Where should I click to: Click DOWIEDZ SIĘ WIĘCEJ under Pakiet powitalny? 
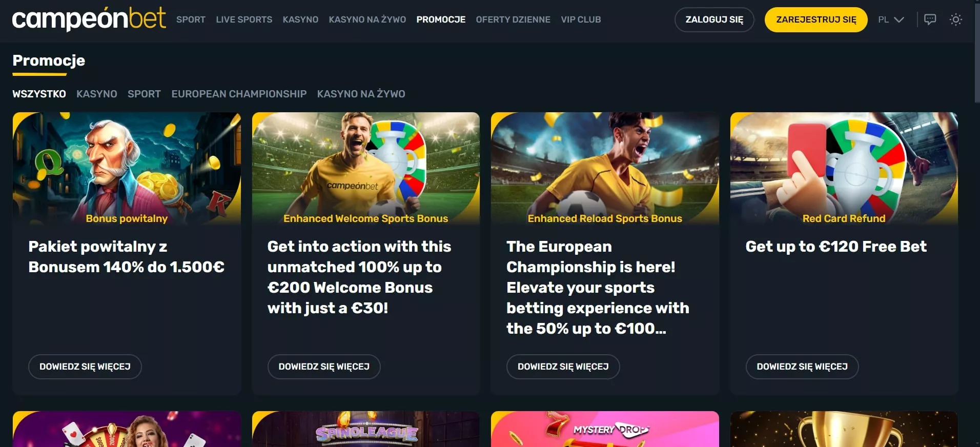(x=85, y=367)
